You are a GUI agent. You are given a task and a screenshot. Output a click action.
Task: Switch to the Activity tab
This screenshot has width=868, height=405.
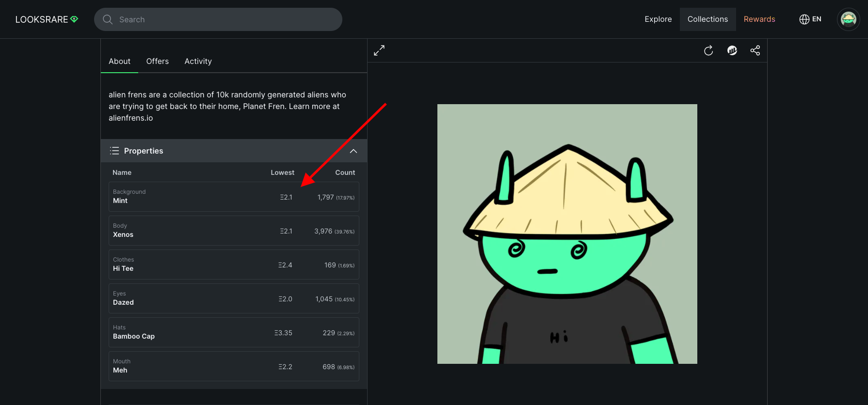(x=198, y=61)
